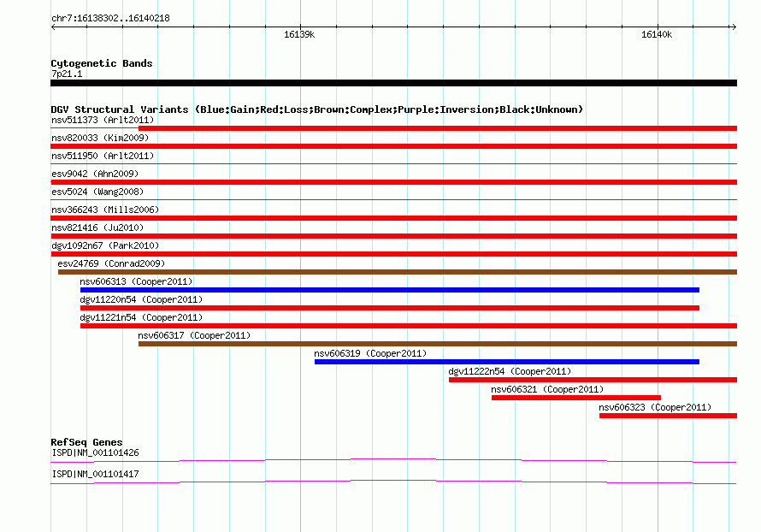Click the red bar of dgv11220n54
This screenshot has height=532, width=761.
390,308
